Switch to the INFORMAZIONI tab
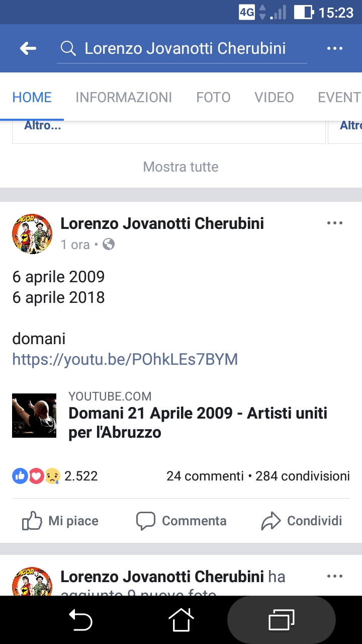 click(124, 97)
